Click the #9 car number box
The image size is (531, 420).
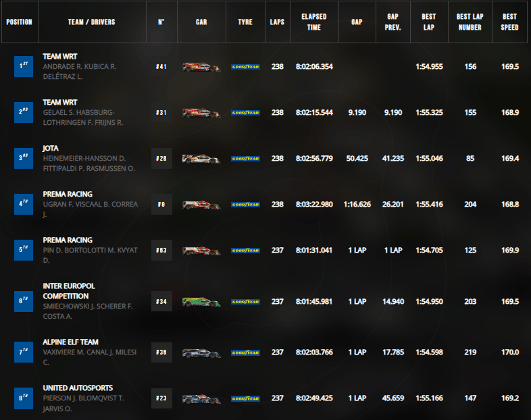(x=161, y=205)
